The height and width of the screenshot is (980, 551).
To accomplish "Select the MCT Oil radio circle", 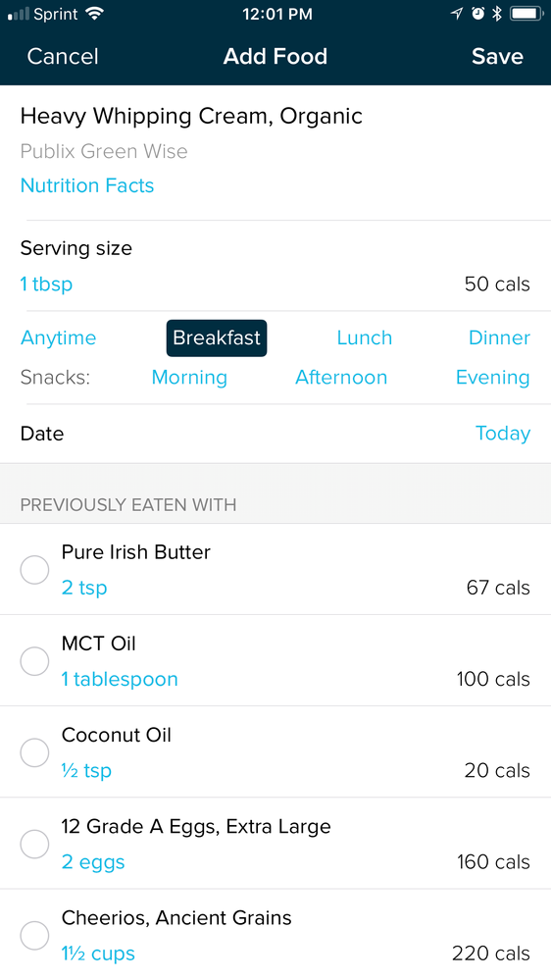I will tap(34, 661).
